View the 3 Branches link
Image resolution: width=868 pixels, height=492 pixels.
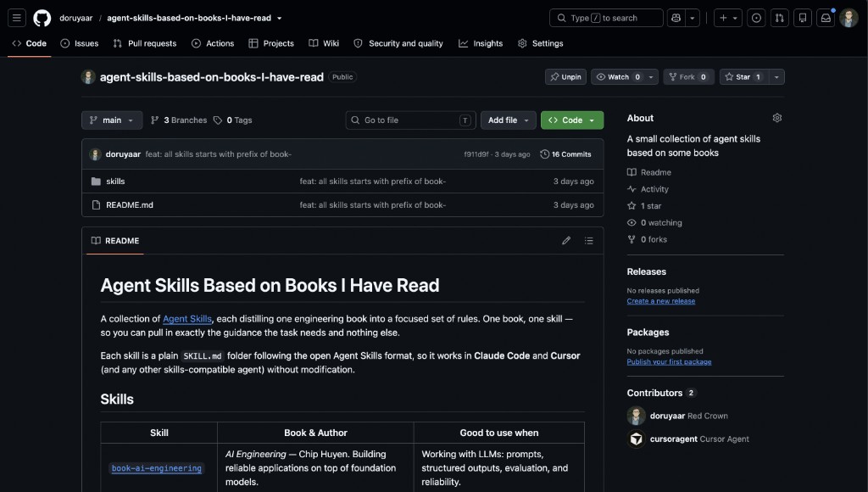179,120
